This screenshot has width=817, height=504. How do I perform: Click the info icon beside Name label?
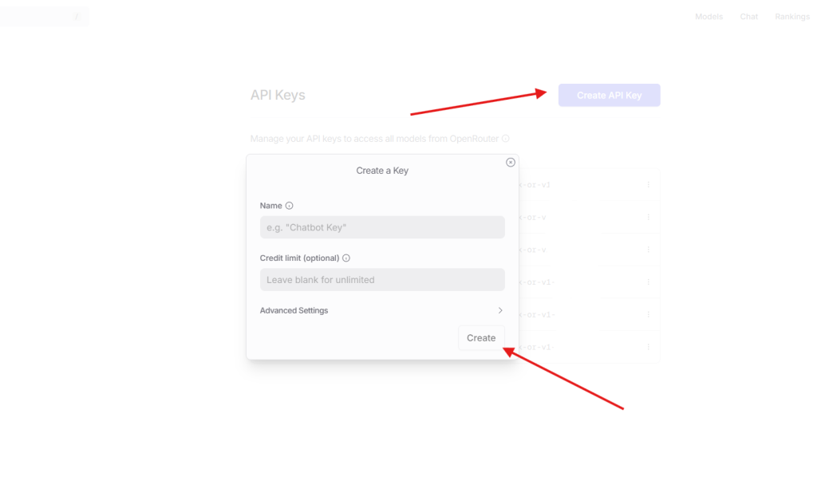point(289,206)
